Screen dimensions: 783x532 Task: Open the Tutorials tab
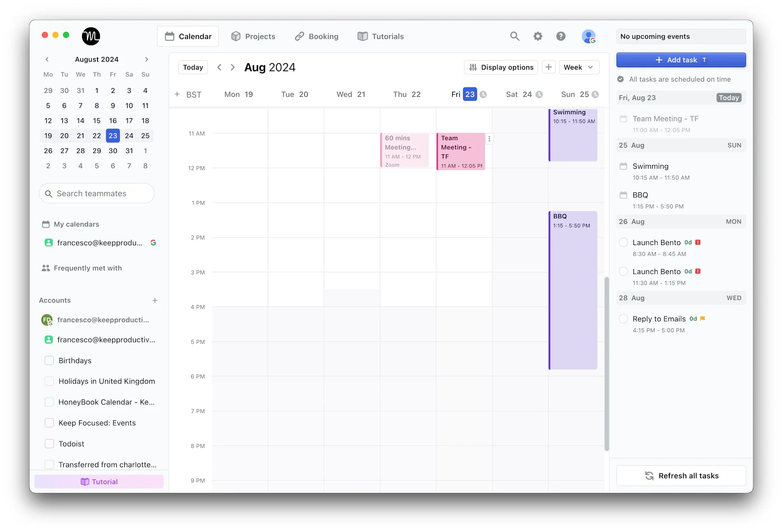tap(380, 36)
